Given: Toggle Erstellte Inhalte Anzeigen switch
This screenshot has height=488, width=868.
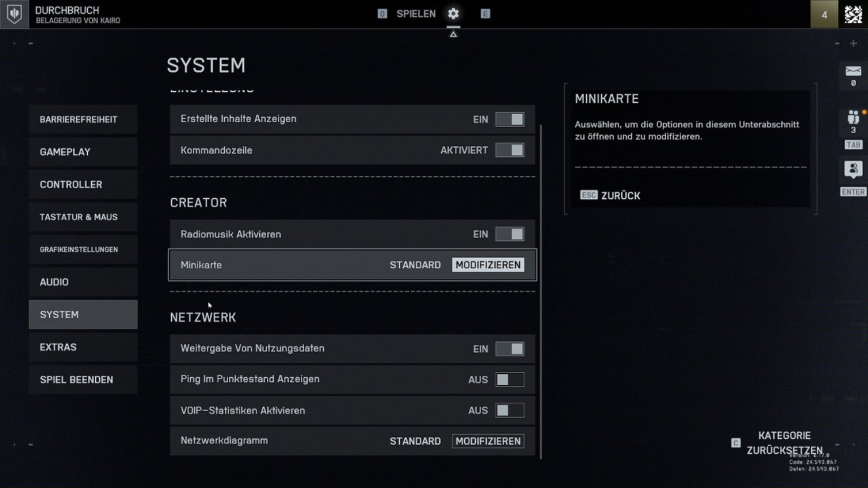Looking at the screenshot, I should [x=509, y=119].
